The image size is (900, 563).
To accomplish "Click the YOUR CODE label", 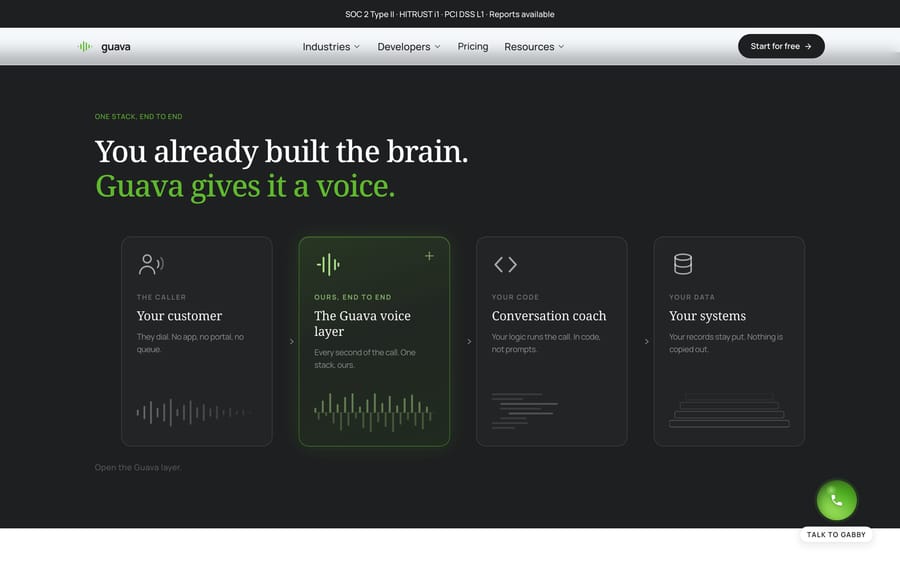I will click(515, 297).
